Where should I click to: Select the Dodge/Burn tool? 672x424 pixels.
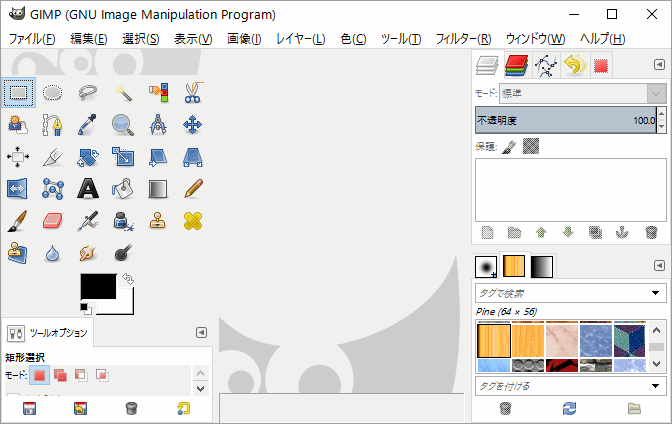[x=123, y=253]
